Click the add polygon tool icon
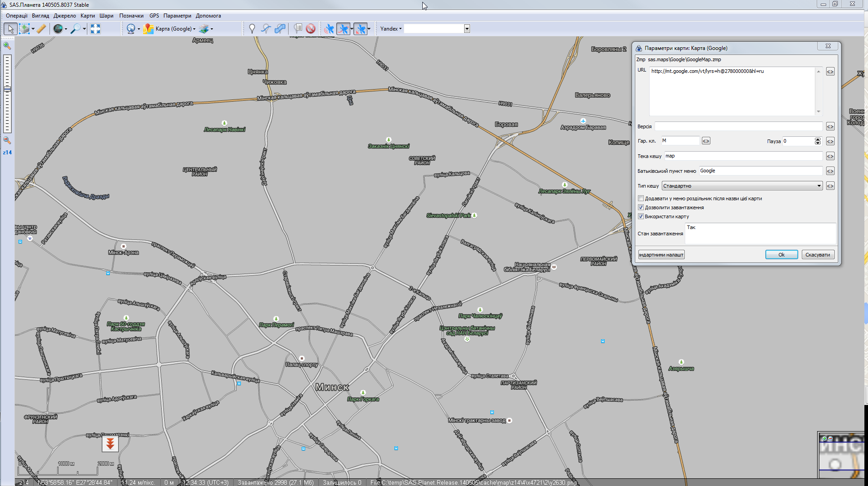The image size is (868, 486). 280,29
